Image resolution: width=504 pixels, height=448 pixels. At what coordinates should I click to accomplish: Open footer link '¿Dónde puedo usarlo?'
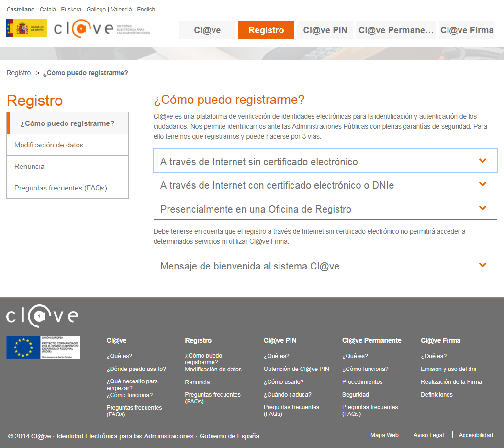[136, 369]
